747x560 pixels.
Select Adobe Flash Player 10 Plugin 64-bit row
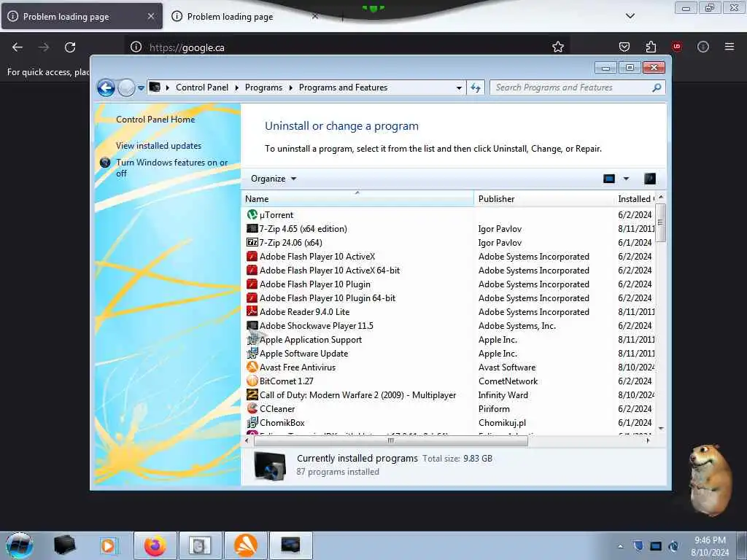coord(448,298)
